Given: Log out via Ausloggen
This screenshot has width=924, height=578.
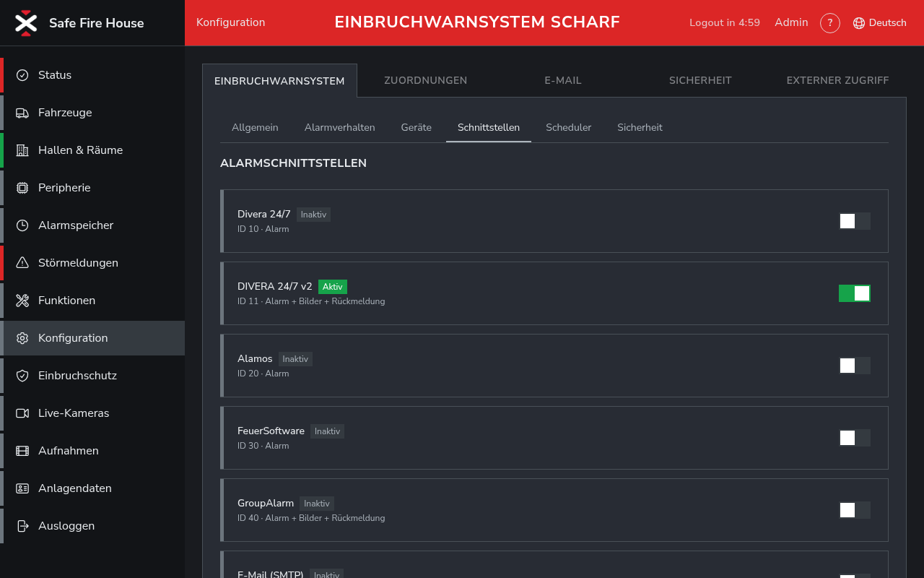Looking at the screenshot, I should pos(92,526).
